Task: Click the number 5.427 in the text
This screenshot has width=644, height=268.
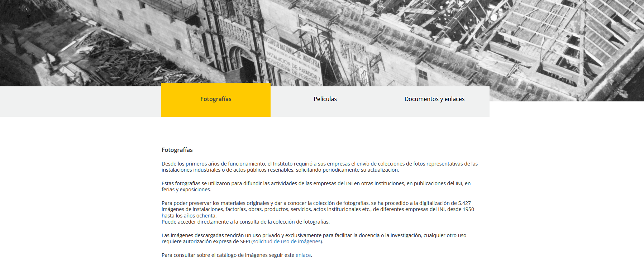Action: 464,204
